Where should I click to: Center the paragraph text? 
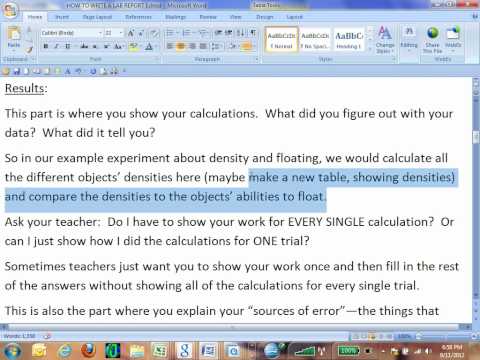click(x=181, y=46)
